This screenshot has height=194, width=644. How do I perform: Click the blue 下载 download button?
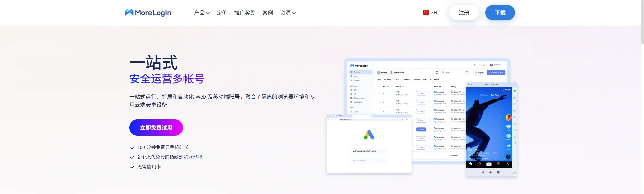500,13
